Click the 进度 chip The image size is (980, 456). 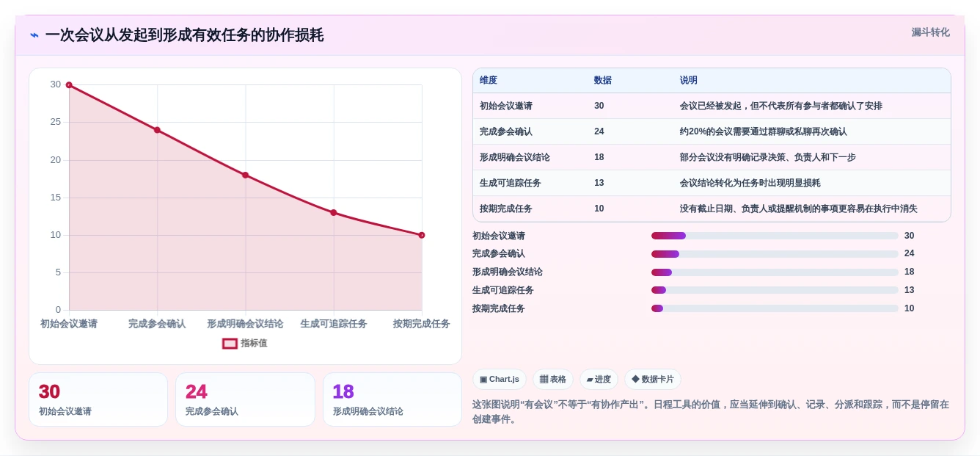[599, 380]
